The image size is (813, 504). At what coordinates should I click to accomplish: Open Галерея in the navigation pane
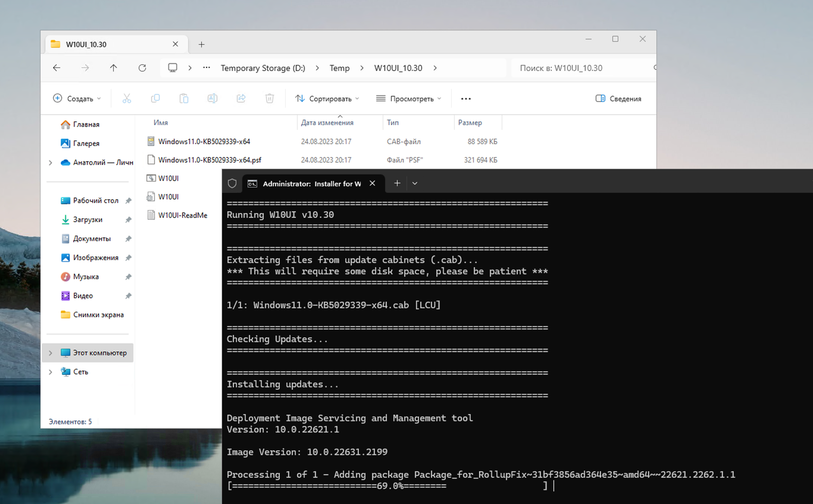tap(80, 143)
